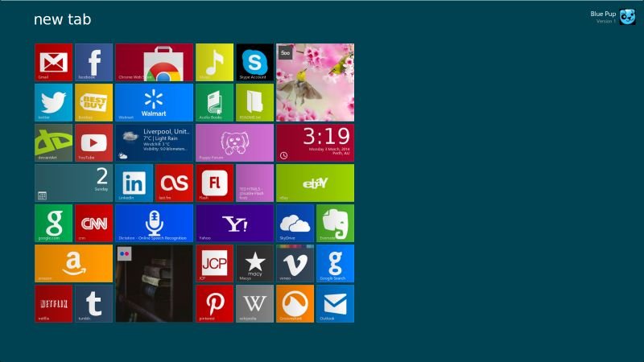Open the Wikipedia tile
The image size is (644, 362).
(254, 304)
